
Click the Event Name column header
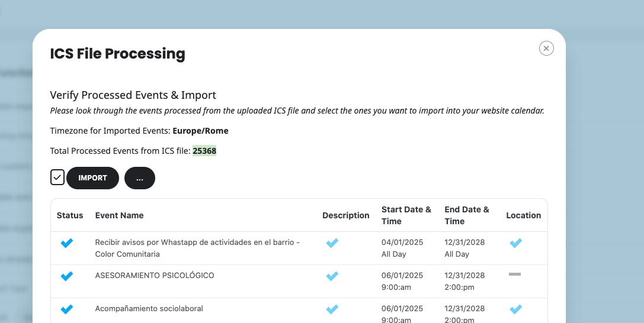pos(120,215)
